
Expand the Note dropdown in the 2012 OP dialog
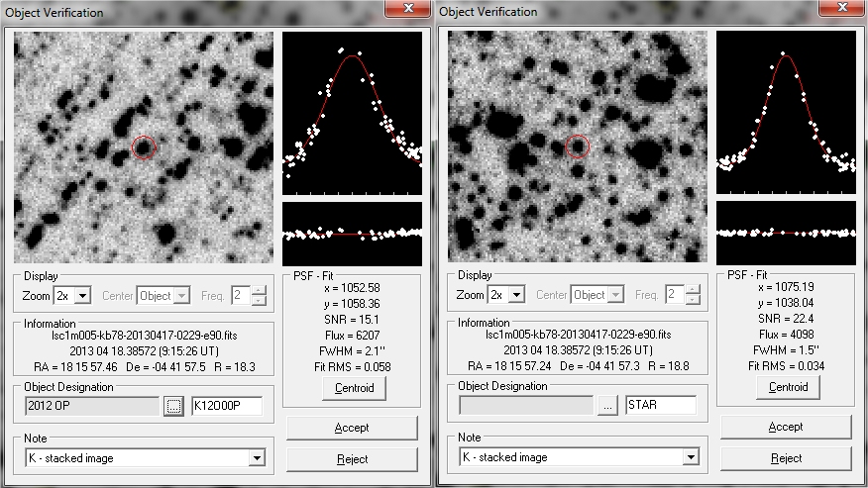pyautogui.click(x=257, y=457)
